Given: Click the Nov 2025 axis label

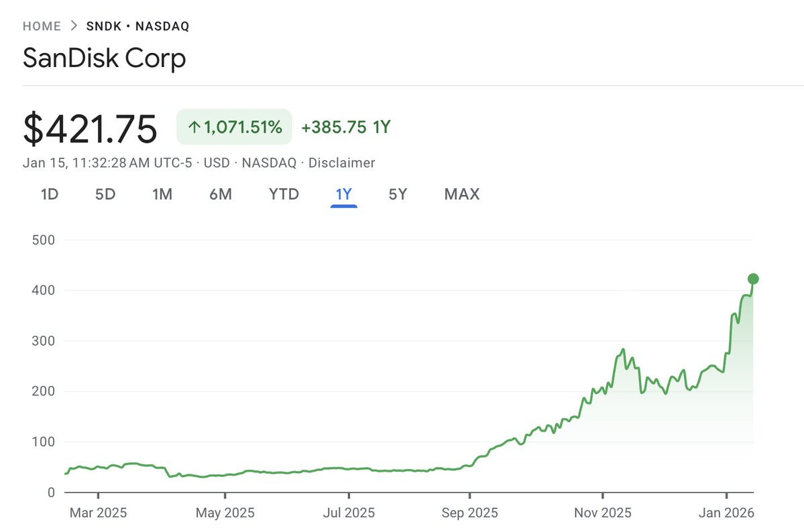Looking at the screenshot, I should (x=602, y=513).
